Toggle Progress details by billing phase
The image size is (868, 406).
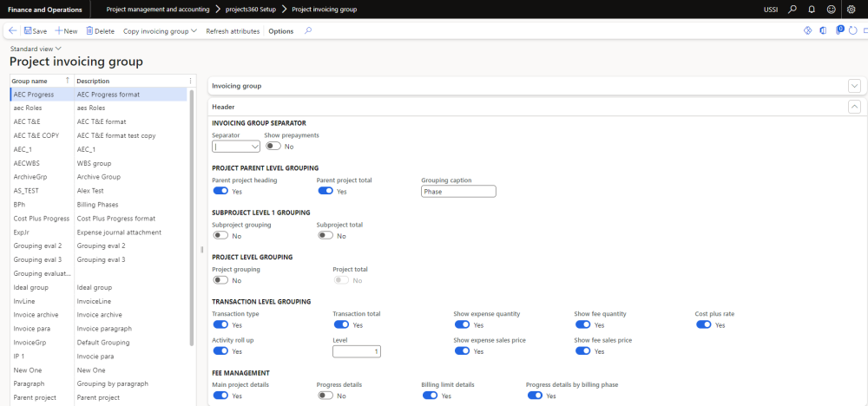click(535, 396)
